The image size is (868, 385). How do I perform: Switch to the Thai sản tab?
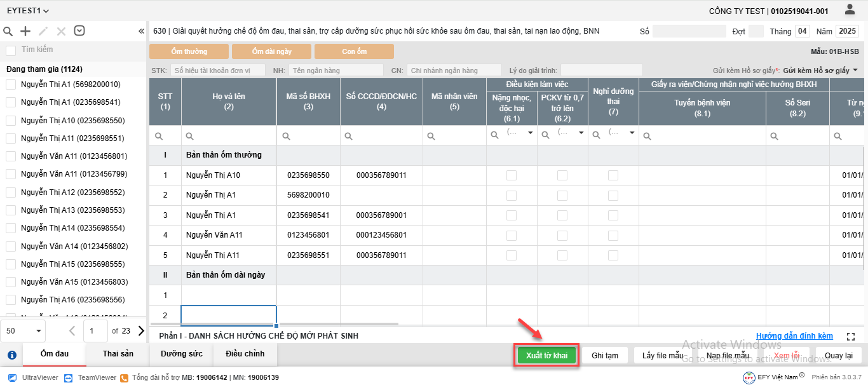coord(118,354)
